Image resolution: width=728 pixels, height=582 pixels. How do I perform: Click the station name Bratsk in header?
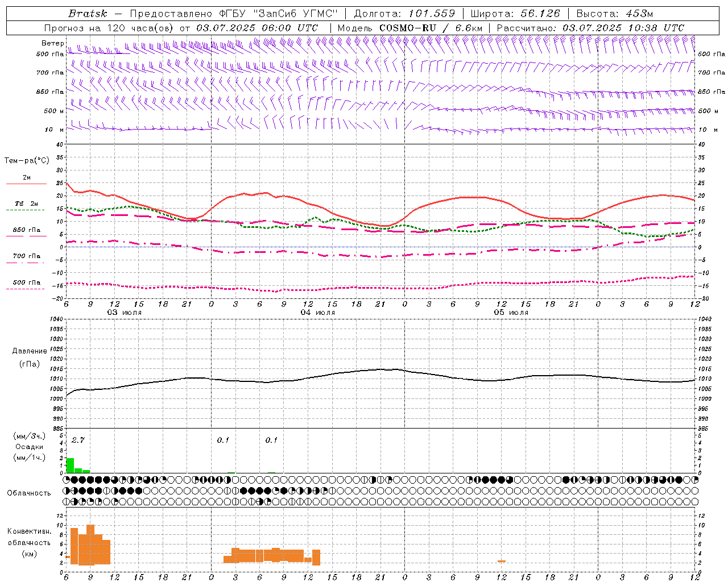point(88,14)
